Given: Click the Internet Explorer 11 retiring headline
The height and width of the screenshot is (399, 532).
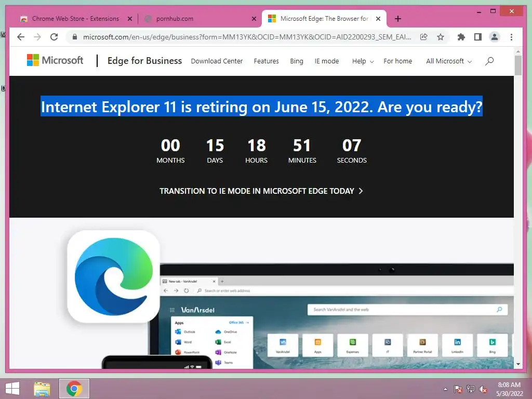Looking at the screenshot, I should tap(262, 107).
